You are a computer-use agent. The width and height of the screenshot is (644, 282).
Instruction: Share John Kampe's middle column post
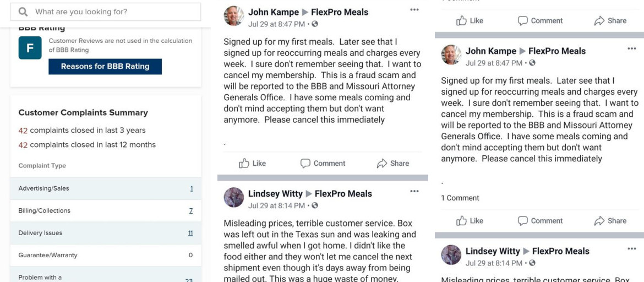[392, 163]
